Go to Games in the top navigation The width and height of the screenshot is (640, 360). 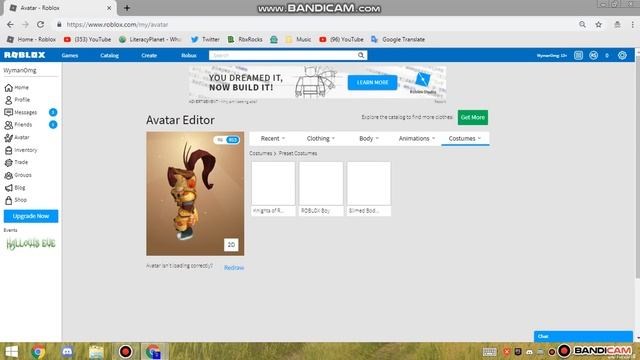pyautogui.click(x=70, y=55)
